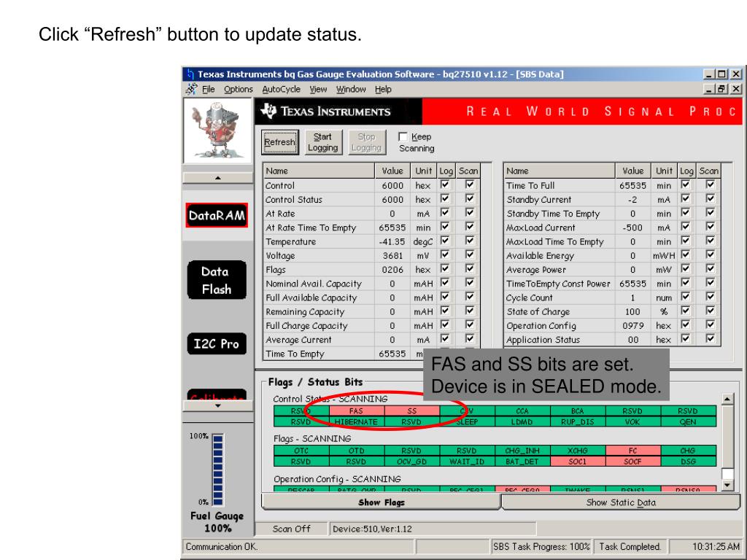Click the Operation Config value 0979

point(633,326)
